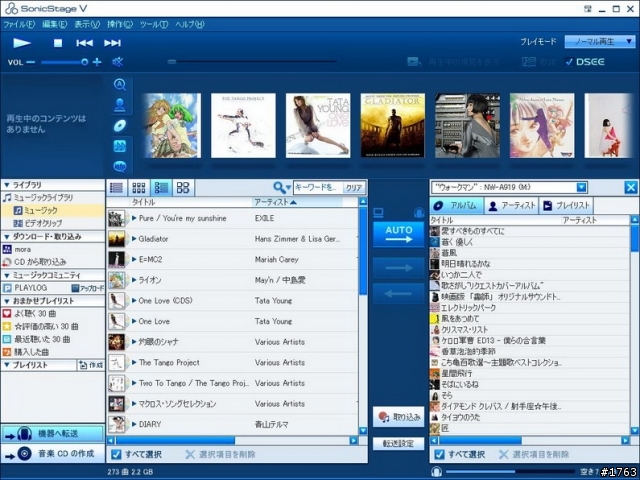Click the クリア button

(x=353, y=188)
